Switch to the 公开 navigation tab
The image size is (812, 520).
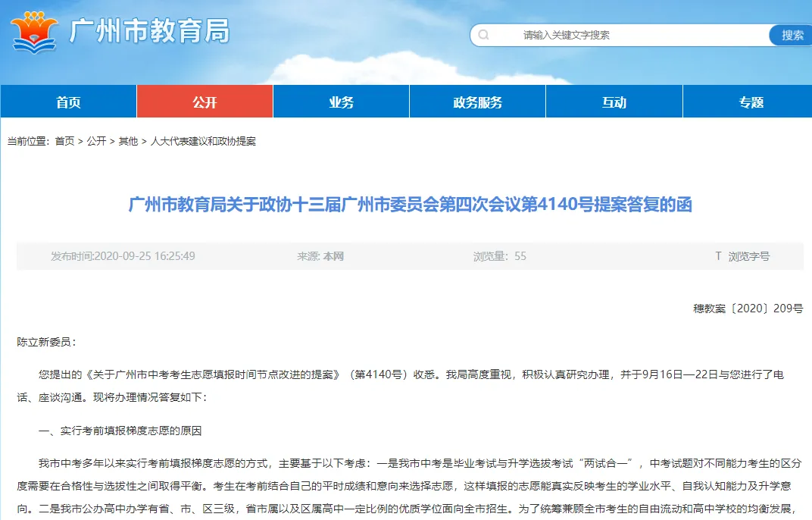click(x=205, y=102)
